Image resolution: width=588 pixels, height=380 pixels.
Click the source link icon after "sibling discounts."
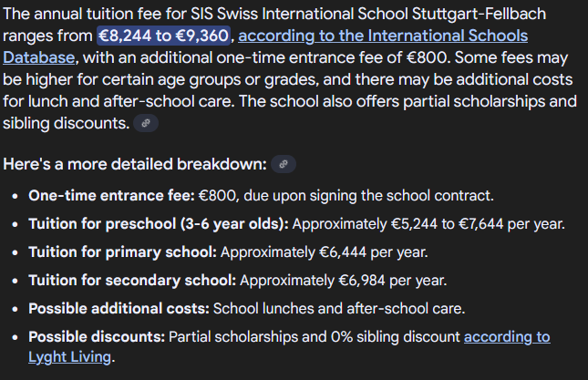click(146, 123)
